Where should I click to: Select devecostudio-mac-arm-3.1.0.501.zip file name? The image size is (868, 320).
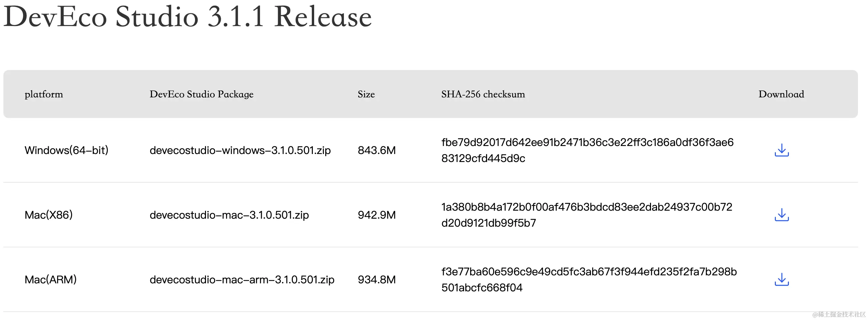[242, 279]
